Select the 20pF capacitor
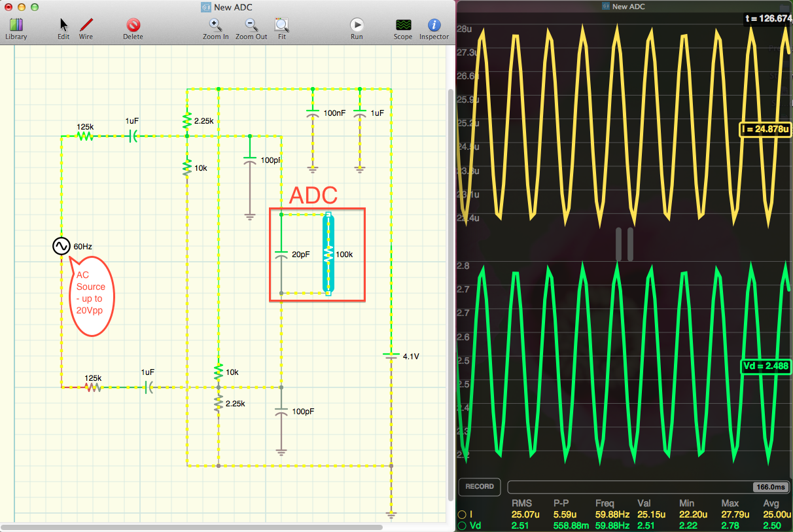793x532 pixels. (281, 254)
